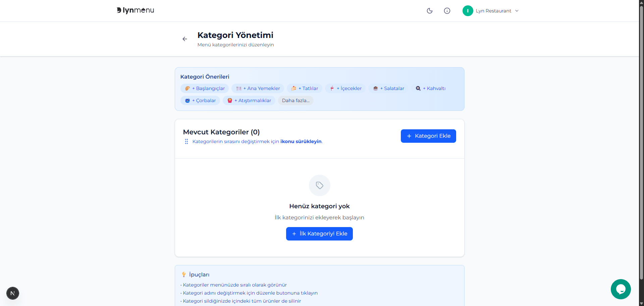This screenshot has height=306, width=644.
Task: Click the tag icon in the empty state
Action: click(x=319, y=185)
